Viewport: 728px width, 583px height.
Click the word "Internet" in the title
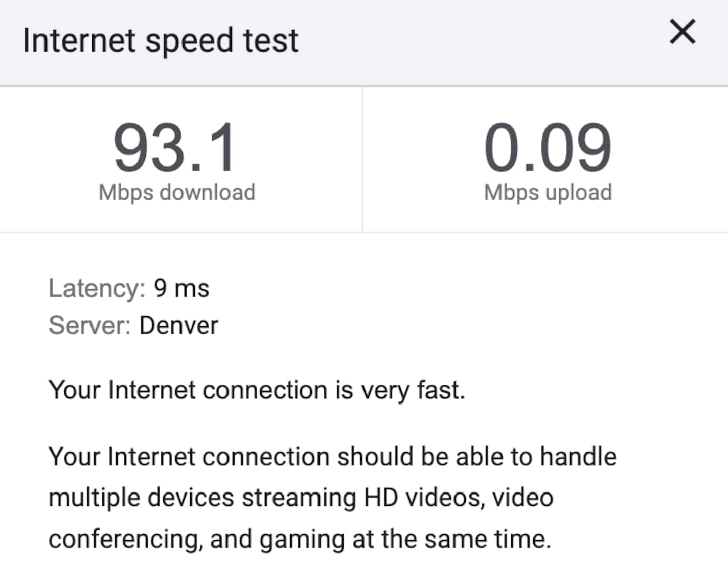pyautogui.click(x=80, y=40)
